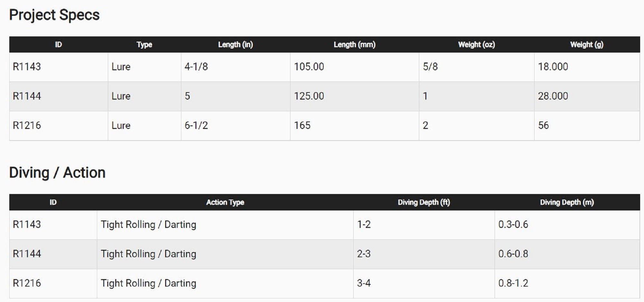The width and height of the screenshot is (644, 302).
Task: Click the 4-1/8 length cell
Action: coord(196,67)
